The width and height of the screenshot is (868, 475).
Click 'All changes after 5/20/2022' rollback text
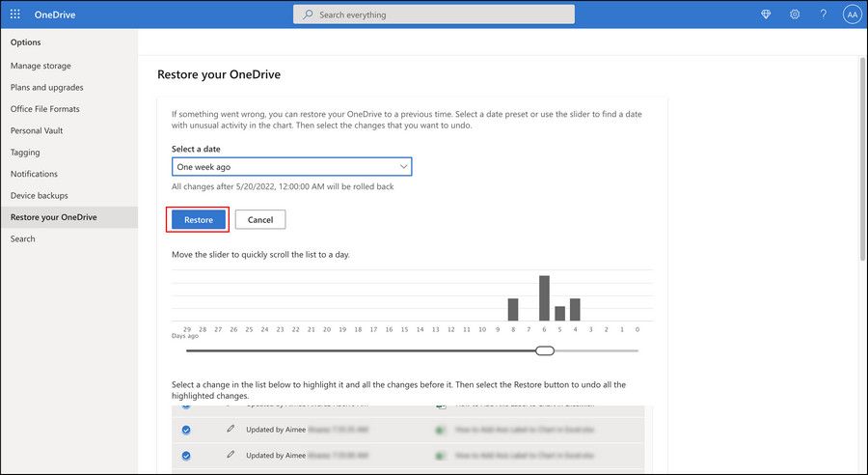click(x=283, y=186)
